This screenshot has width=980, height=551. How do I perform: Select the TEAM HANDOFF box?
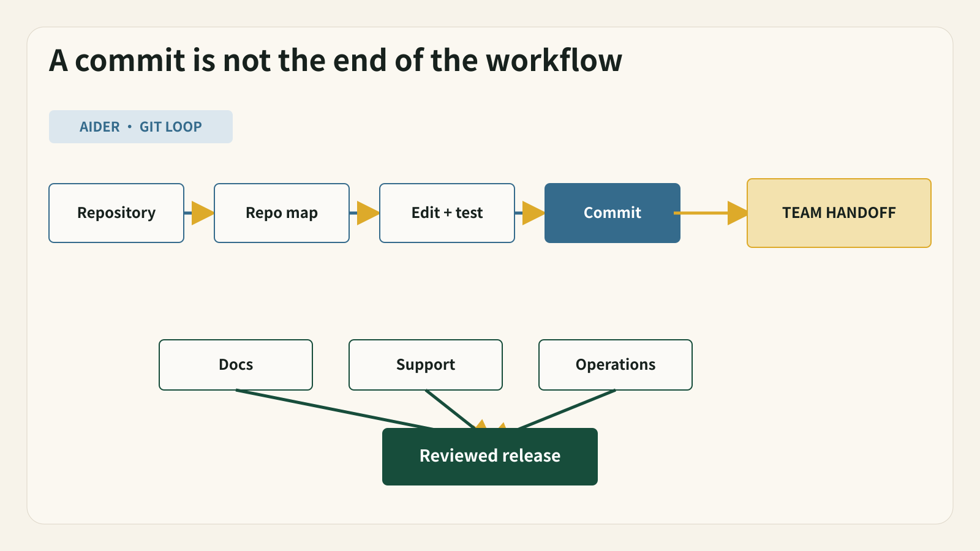pyautogui.click(x=839, y=213)
